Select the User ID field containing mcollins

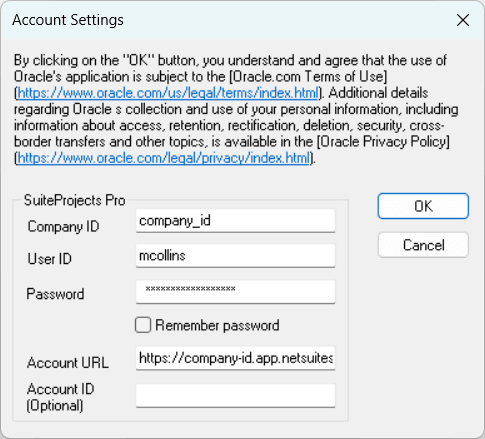point(235,256)
